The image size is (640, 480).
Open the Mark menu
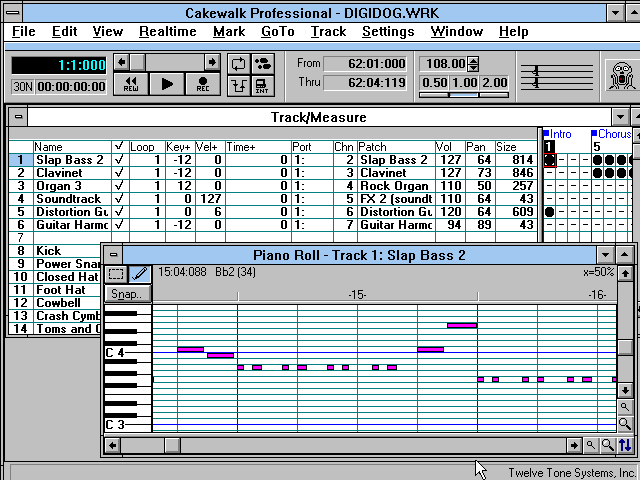tap(229, 31)
